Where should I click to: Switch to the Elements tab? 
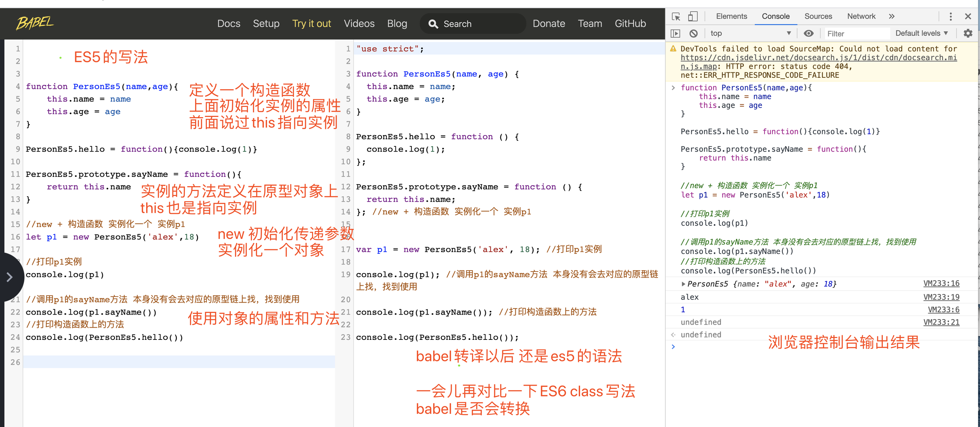pyautogui.click(x=731, y=16)
